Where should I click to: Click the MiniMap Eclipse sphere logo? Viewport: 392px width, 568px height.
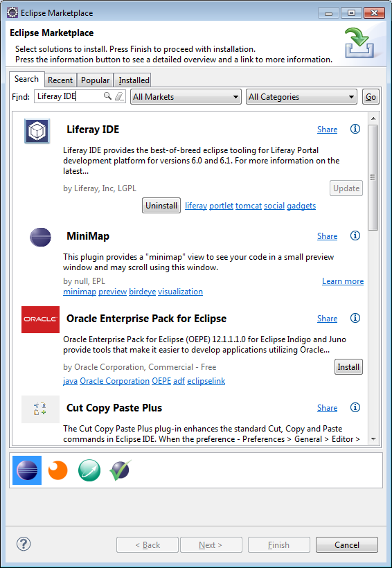tap(40, 238)
